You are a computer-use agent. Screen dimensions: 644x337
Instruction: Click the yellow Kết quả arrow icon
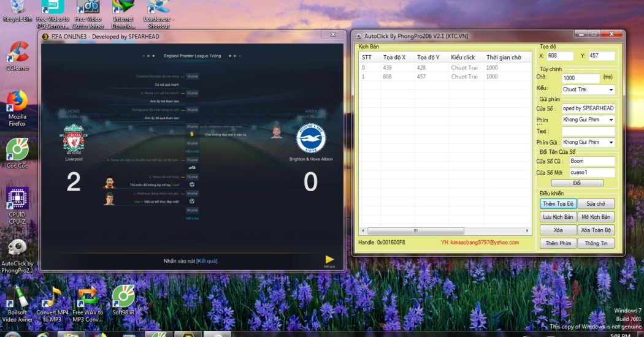click(329, 259)
